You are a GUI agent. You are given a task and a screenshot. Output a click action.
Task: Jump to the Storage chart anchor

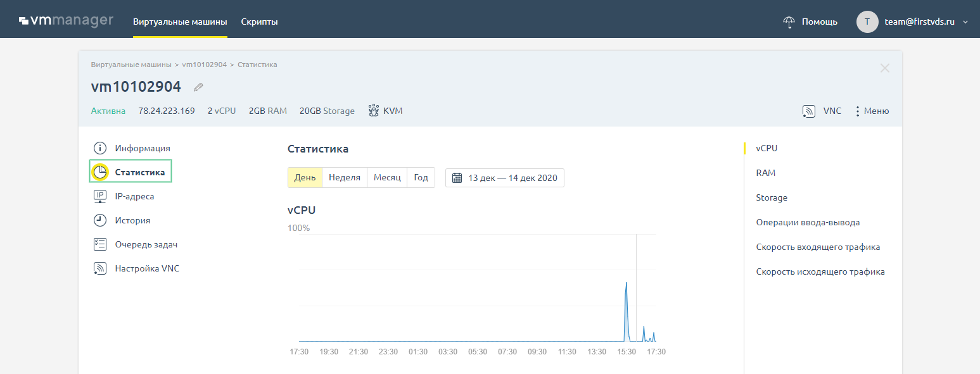pos(772,197)
